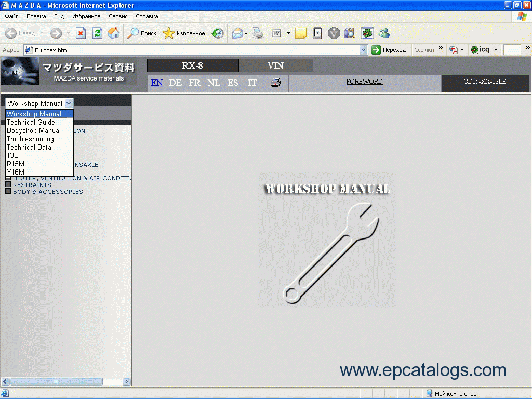Open the Research books toolbar icon

350,33
